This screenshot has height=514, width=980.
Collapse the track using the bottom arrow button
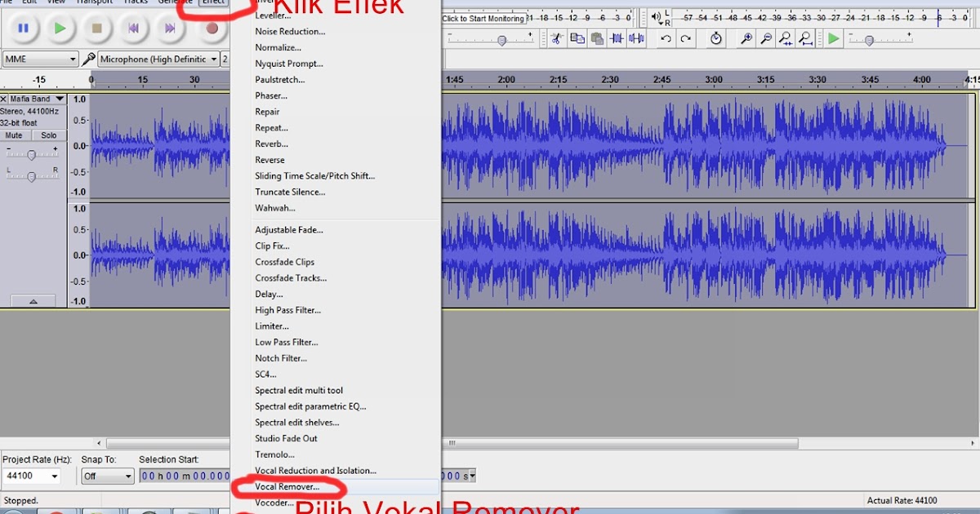(x=33, y=301)
